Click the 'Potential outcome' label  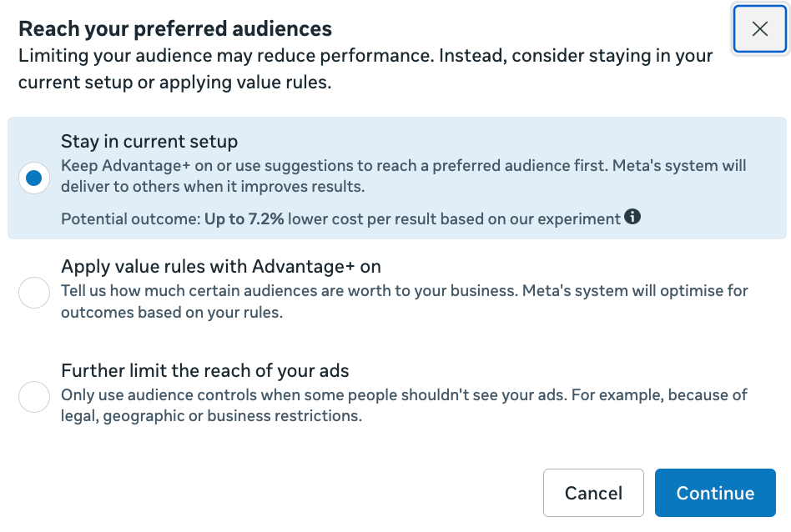point(129,219)
